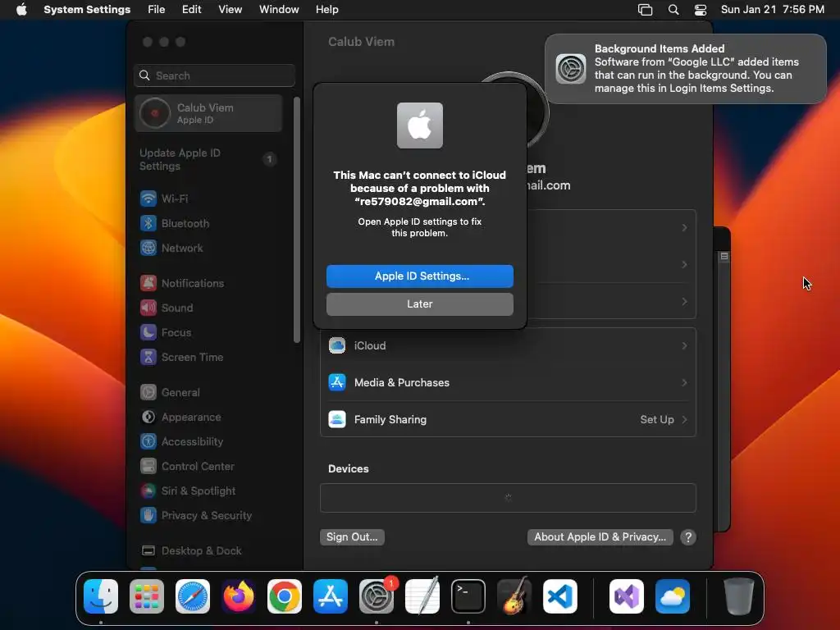Image resolution: width=840 pixels, height=630 pixels.
Task: Click the settings Search field
Action: click(214, 75)
